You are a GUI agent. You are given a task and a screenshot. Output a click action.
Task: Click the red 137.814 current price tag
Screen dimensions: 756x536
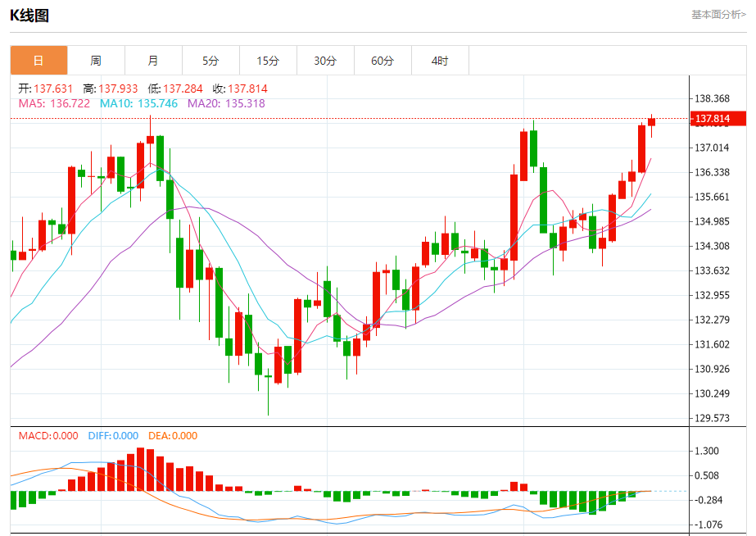coord(718,119)
